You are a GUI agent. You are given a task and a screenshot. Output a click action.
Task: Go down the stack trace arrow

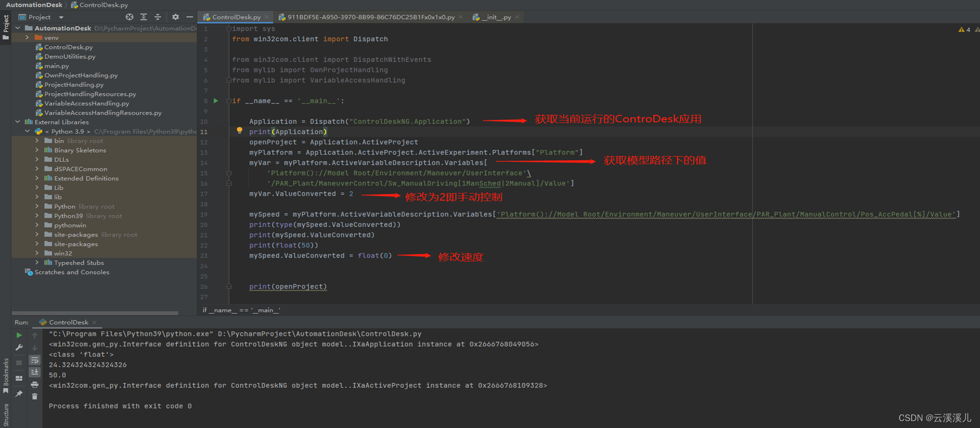pos(35,348)
